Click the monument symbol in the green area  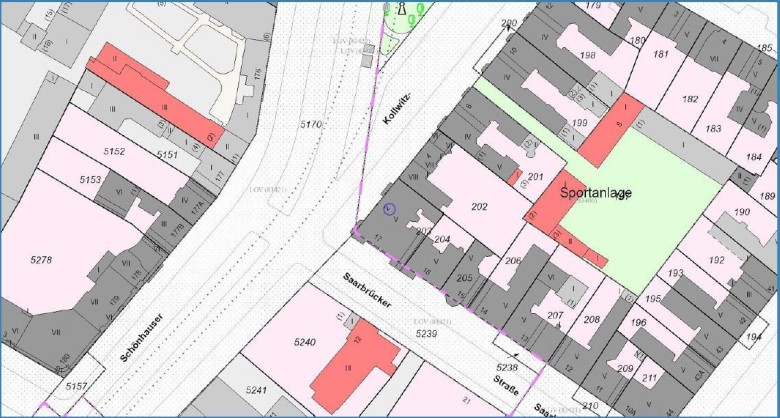tap(401, 9)
